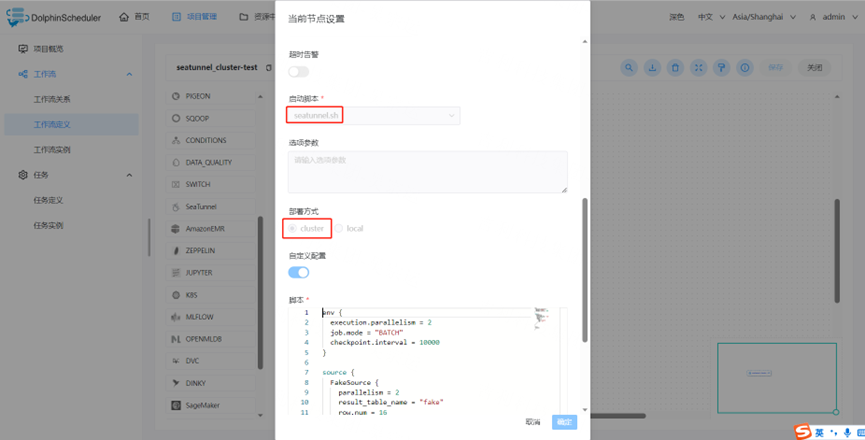865x440 pixels.
Task: Click the trash delete icon in toolbar
Action: [675, 68]
